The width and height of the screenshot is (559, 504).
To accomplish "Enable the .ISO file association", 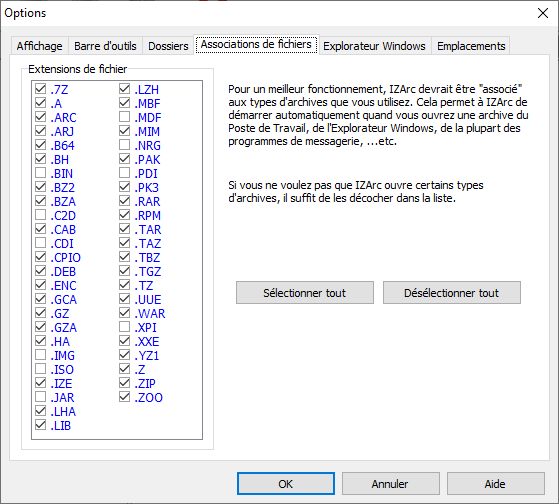I will point(41,369).
